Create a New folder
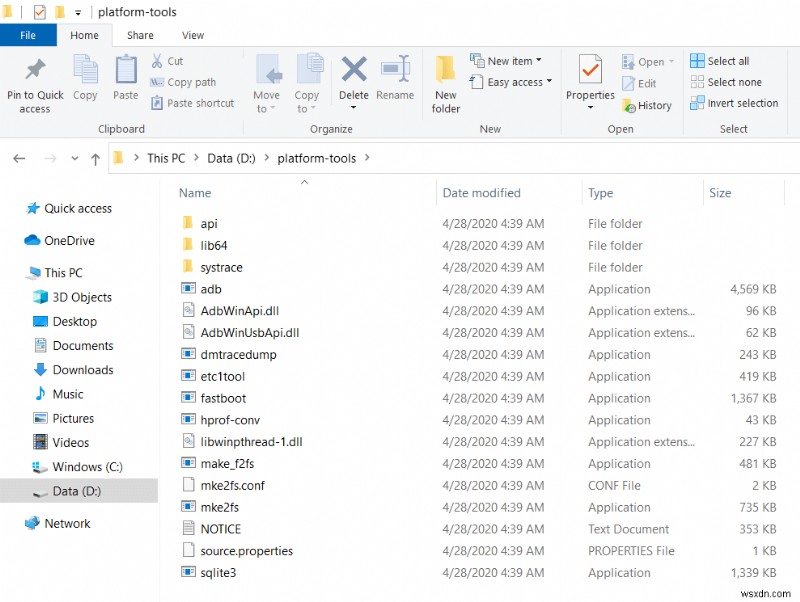The width and height of the screenshot is (800, 602). coord(446,84)
